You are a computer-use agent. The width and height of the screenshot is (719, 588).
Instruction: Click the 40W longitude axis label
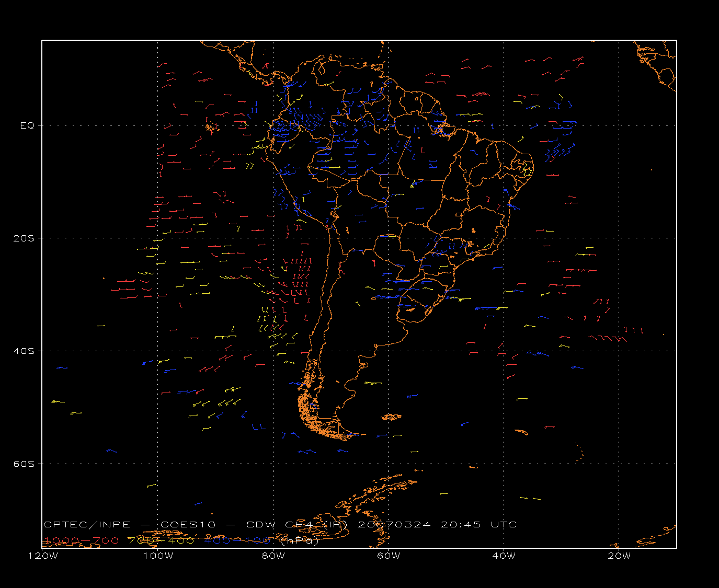click(504, 556)
